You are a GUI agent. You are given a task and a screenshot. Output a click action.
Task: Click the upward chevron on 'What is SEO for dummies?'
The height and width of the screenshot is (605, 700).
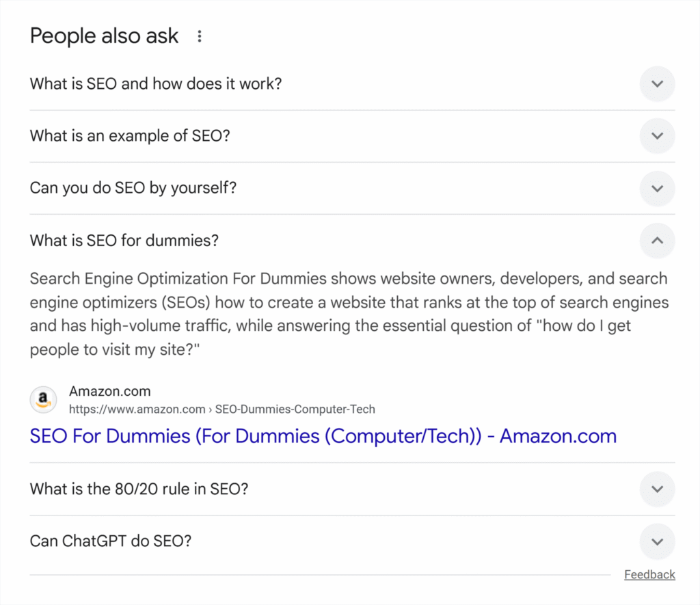(656, 241)
